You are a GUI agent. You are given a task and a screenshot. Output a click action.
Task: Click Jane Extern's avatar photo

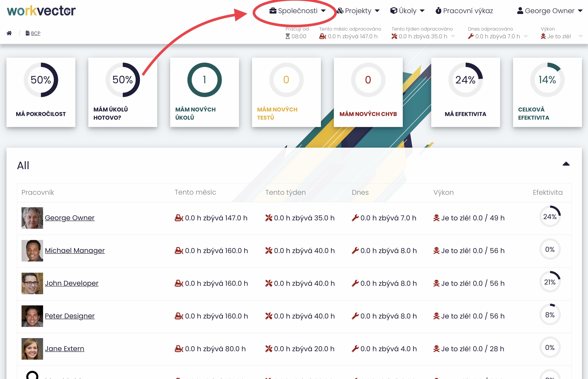32,348
